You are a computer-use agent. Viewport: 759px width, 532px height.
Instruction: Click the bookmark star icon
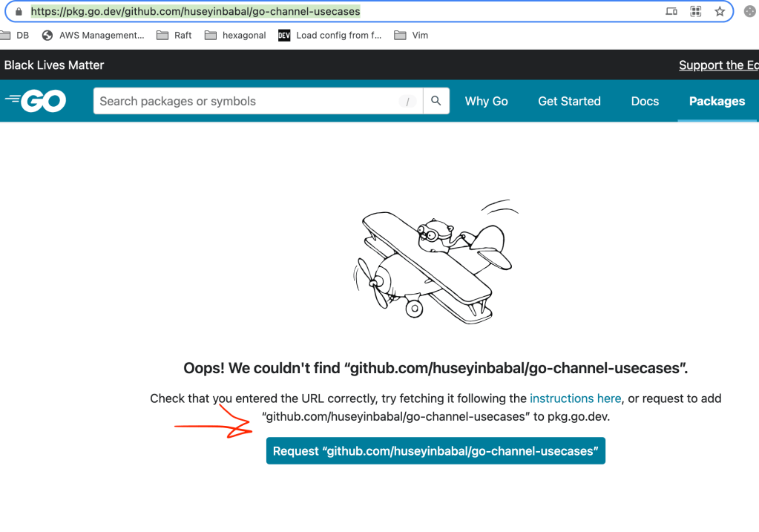tap(719, 12)
